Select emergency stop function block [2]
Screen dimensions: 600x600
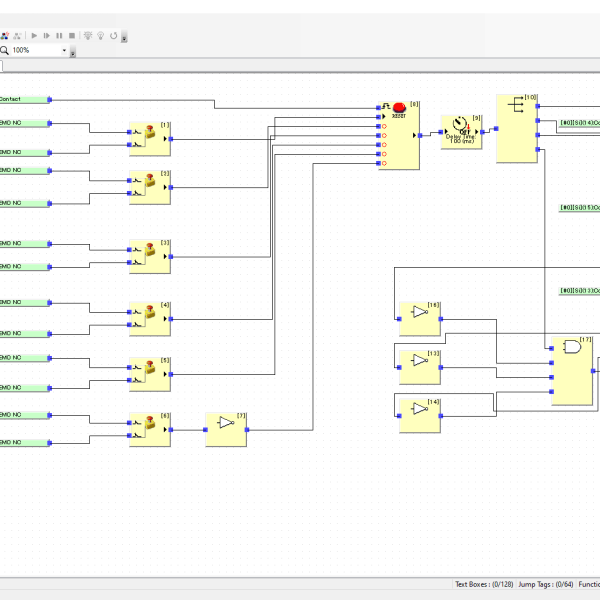(x=150, y=187)
